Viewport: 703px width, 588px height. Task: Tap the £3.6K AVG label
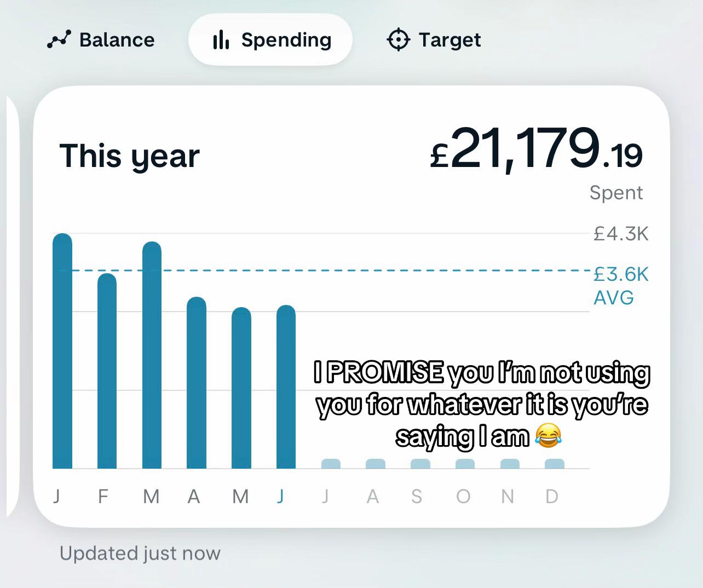(x=621, y=285)
